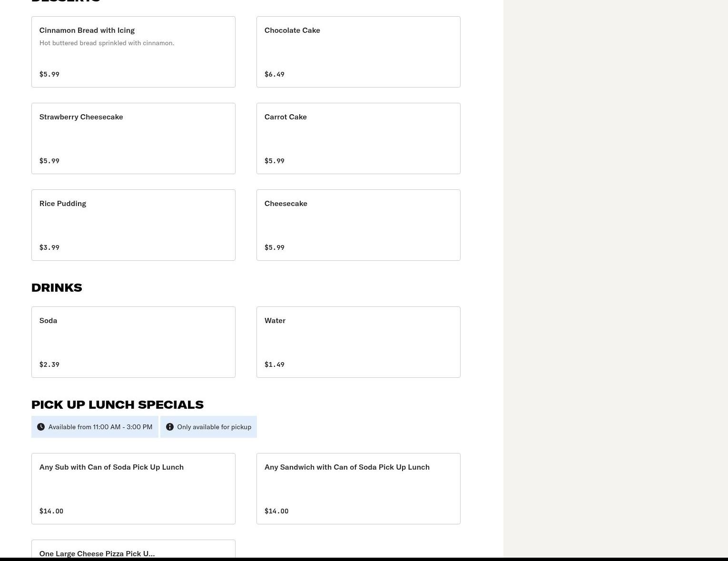Click the 'PICK UP LUNCH SPECIALS' heading
728x561 pixels.
(x=118, y=404)
